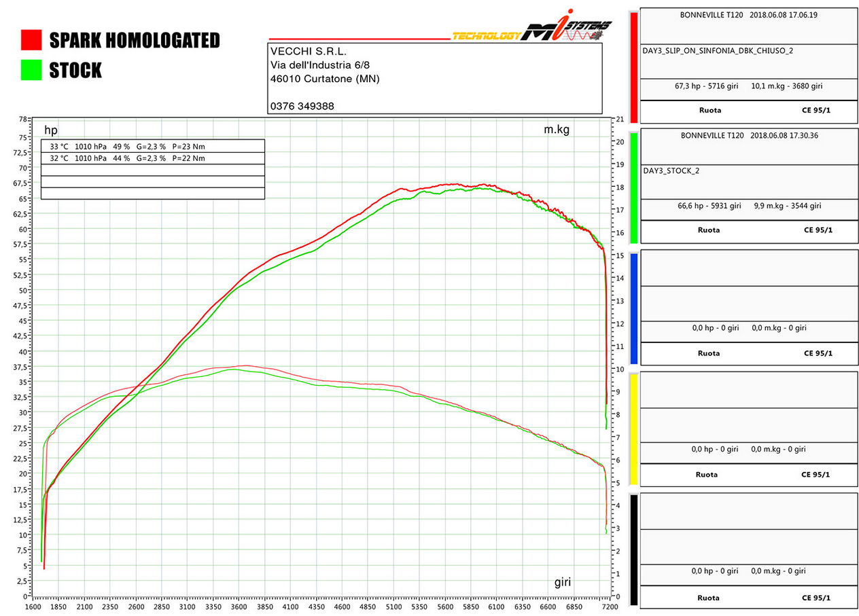Click the red square beside SPARK HOMOLOGATED
Screen dimensions: 859x616
[31, 40]
